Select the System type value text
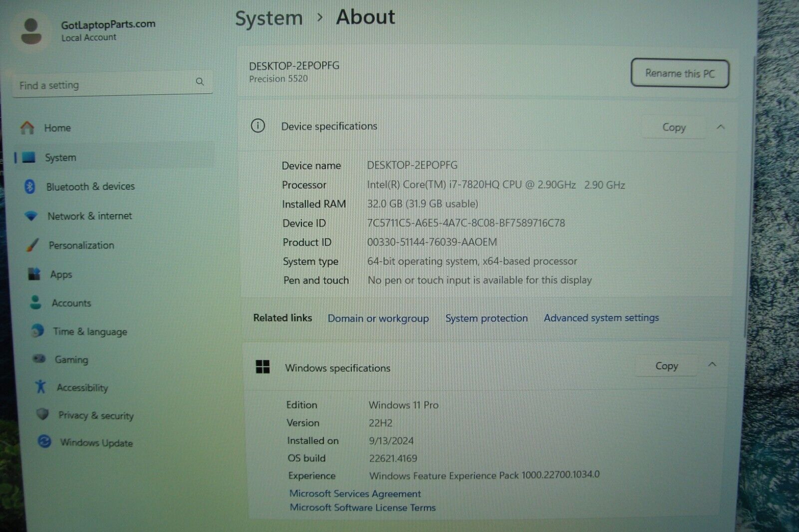The width and height of the screenshot is (799, 532). (472, 261)
